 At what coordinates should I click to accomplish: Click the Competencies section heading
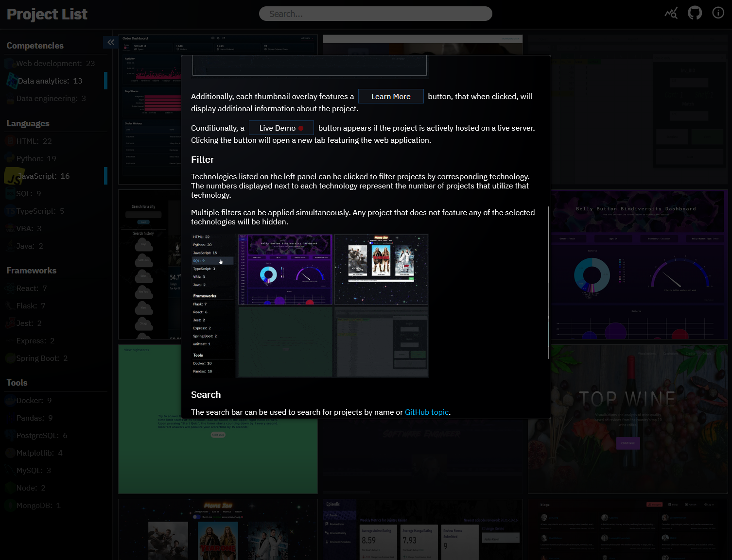[35, 46]
